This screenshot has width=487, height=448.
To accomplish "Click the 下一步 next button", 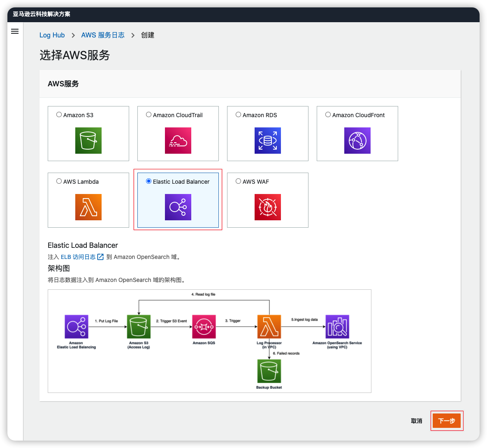I will (x=447, y=421).
